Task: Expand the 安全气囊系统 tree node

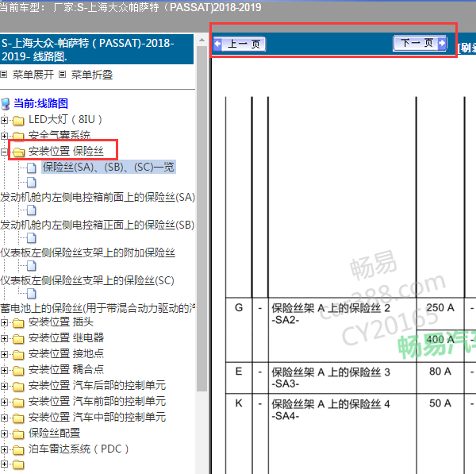Action: coord(4,136)
